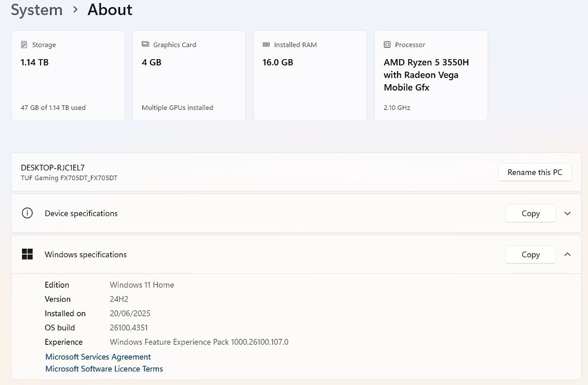Select OS build value 26100.4351
The image size is (588, 385).
[129, 327]
